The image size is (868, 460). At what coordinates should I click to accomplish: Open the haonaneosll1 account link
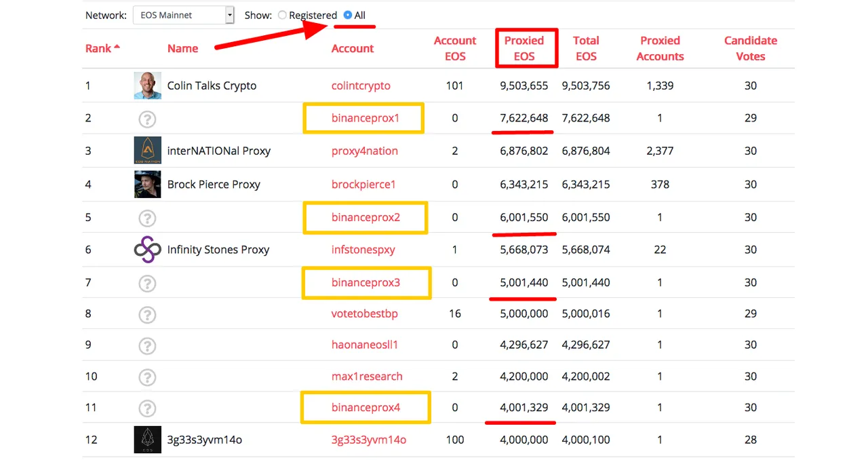[365, 345]
